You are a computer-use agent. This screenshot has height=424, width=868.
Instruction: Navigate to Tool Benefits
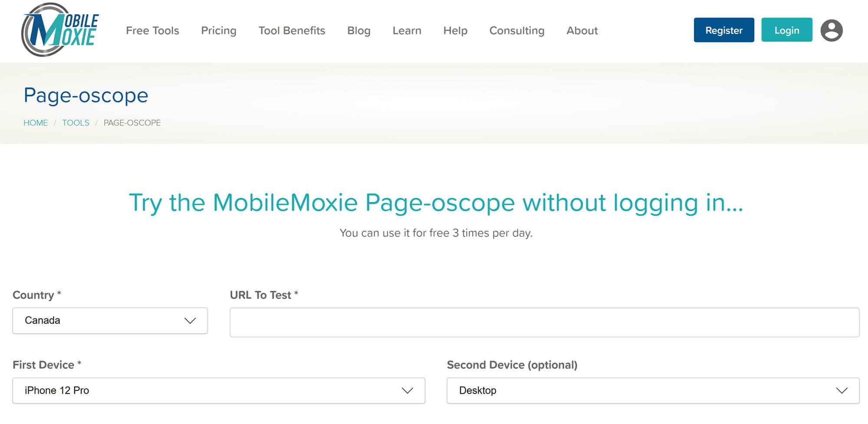[292, 30]
